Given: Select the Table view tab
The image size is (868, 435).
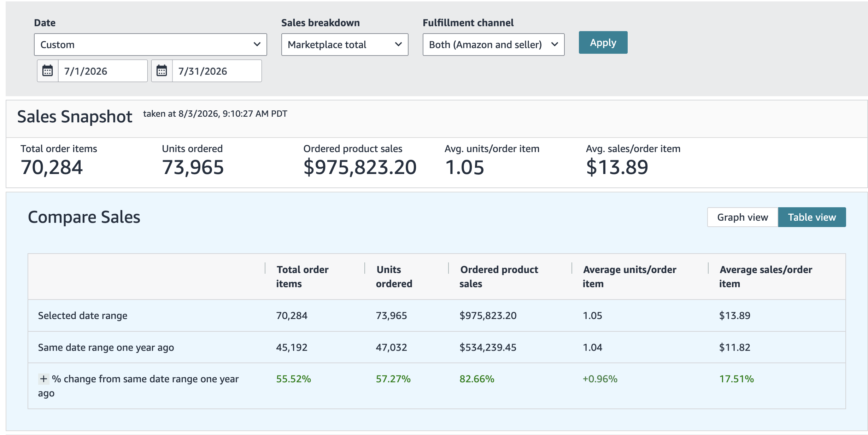Looking at the screenshot, I should (x=812, y=217).
